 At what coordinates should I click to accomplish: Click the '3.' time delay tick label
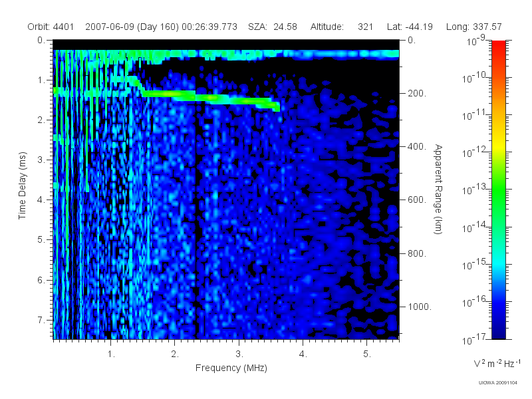pyautogui.click(x=41, y=160)
